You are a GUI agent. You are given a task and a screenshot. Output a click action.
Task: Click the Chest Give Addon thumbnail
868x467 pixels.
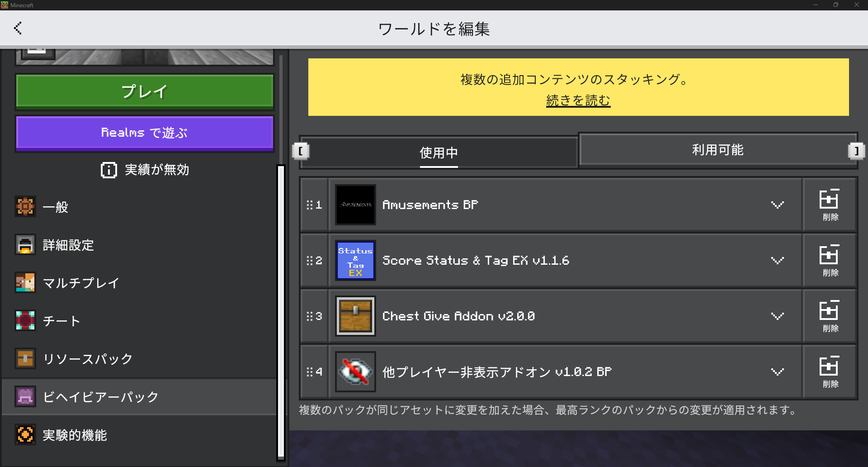(x=355, y=316)
